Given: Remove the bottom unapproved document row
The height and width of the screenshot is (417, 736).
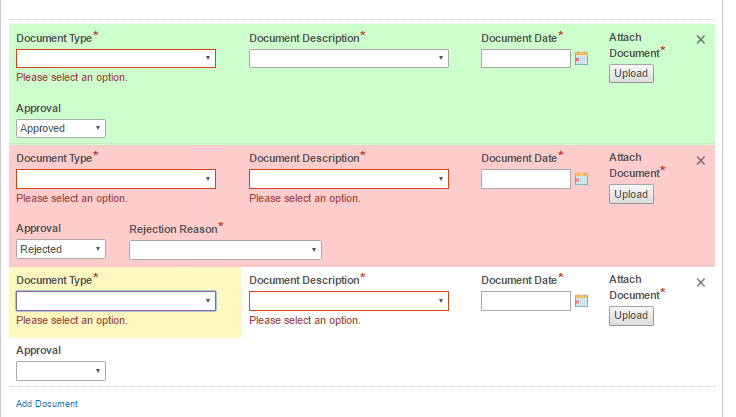Looking at the screenshot, I should (x=700, y=283).
